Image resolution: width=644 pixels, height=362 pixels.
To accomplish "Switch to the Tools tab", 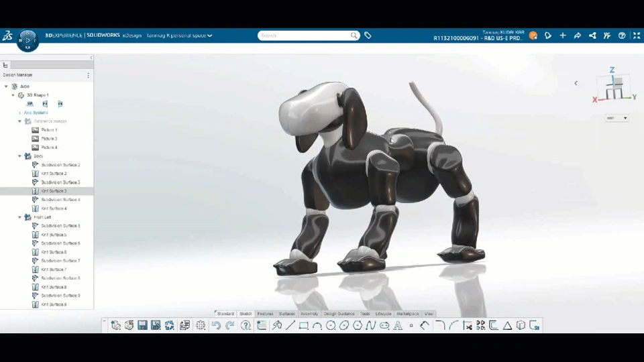I will click(365, 314).
